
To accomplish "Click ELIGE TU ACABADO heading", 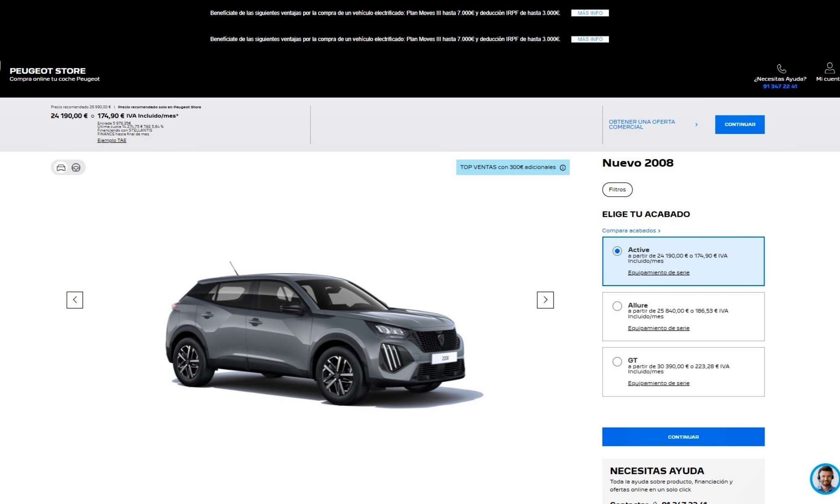I will point(646,214).
